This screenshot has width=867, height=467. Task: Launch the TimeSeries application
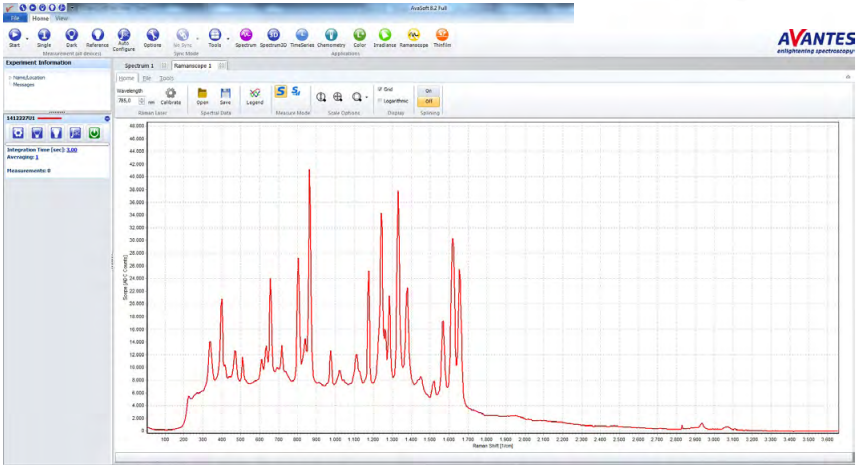[x=302, y=38]
